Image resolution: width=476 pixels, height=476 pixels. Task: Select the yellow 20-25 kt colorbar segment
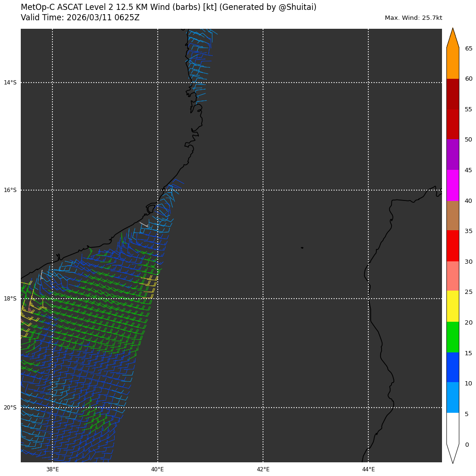pos(452,306)
